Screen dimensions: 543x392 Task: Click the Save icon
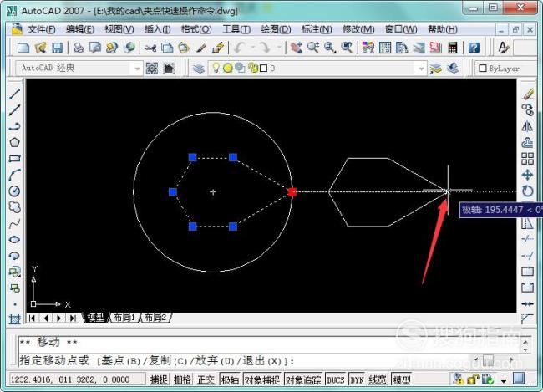click(57, 48)
